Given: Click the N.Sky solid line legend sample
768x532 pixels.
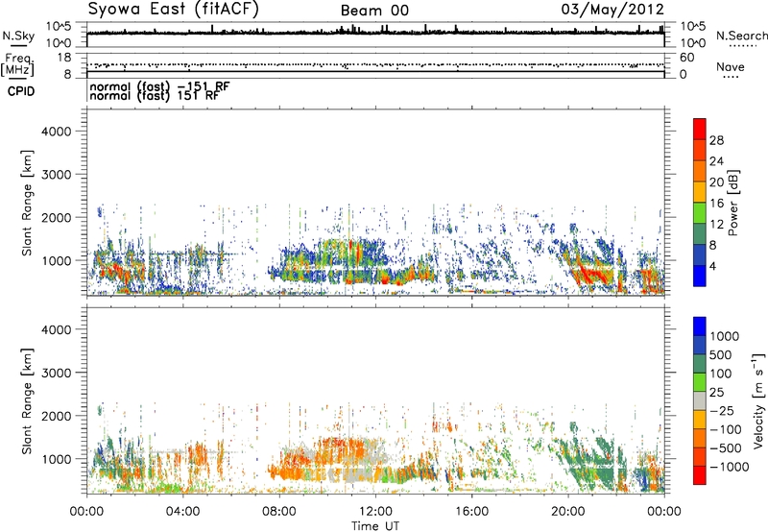Looking at the screenshot, I should pos(18,45).
